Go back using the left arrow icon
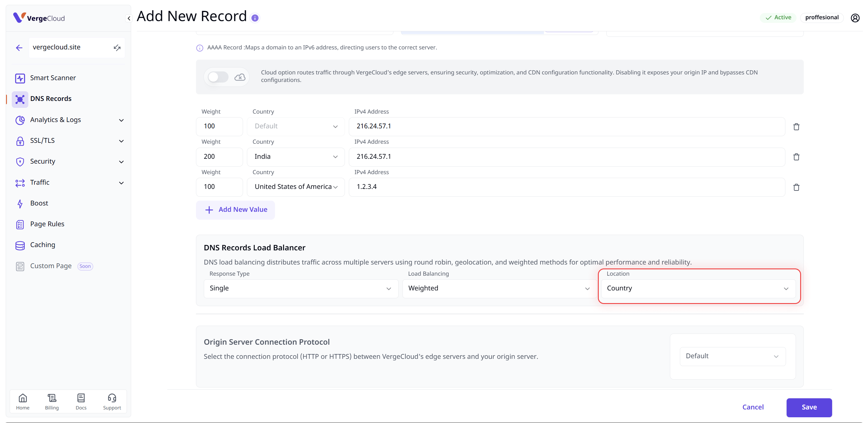 click(x=19, y=48)
